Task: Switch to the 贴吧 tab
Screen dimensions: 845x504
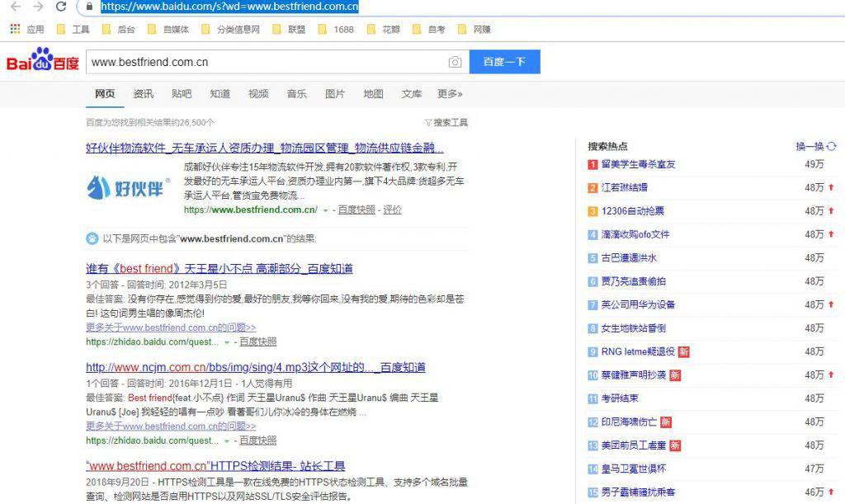Action: point(182,94)
